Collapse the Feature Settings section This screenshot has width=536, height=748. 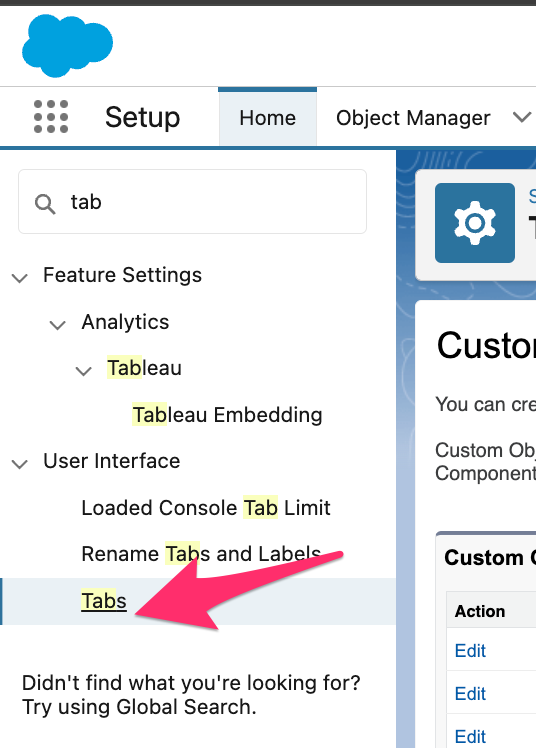tap(20, 277)
